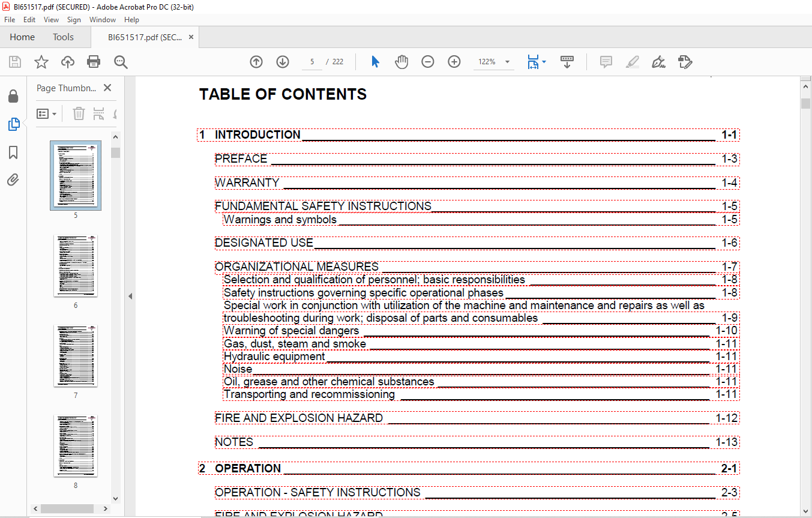Screen dimensions: 812x518
Task: Select page 7 thumbnail
Action: pyautogui.click(x=76, y=356)
